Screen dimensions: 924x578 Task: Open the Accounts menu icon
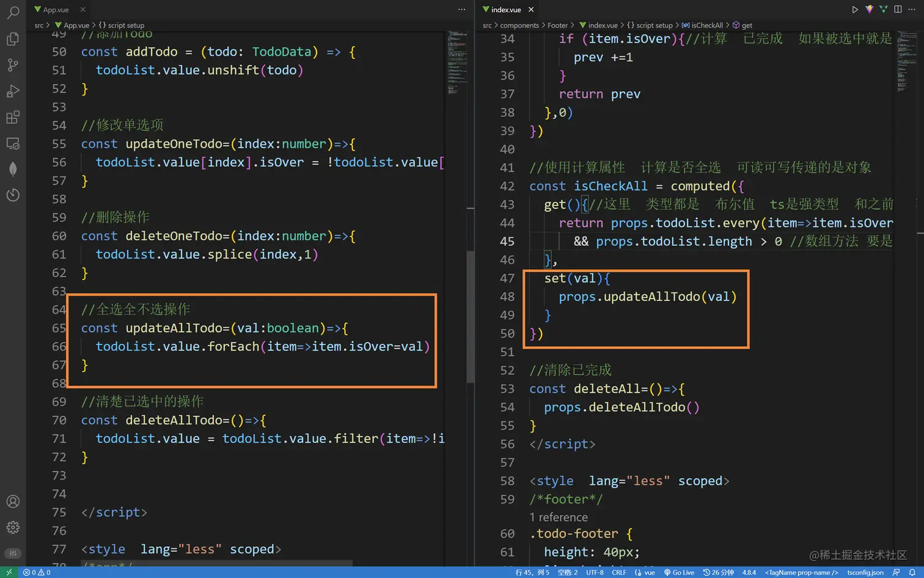[x=13, y=502]
